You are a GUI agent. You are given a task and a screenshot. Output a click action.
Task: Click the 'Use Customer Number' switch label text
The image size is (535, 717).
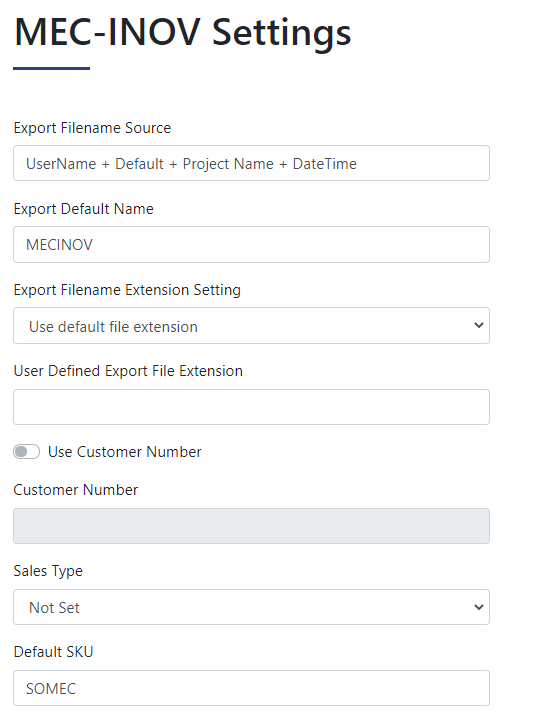124,452
